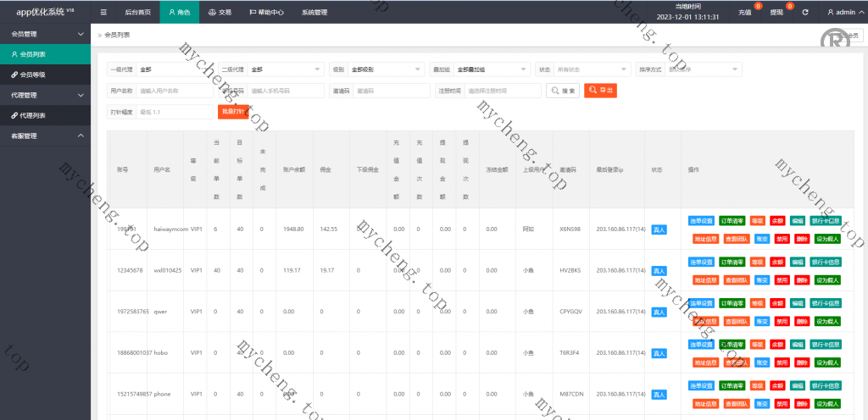This screenshot has height=420, width=868.
Task: Click the refresh icon in top bar
Action: click(x=805, y=13)
